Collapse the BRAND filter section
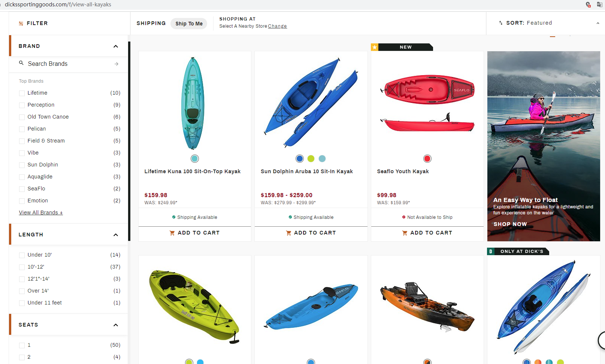605x364 pixels. point(116,46)
